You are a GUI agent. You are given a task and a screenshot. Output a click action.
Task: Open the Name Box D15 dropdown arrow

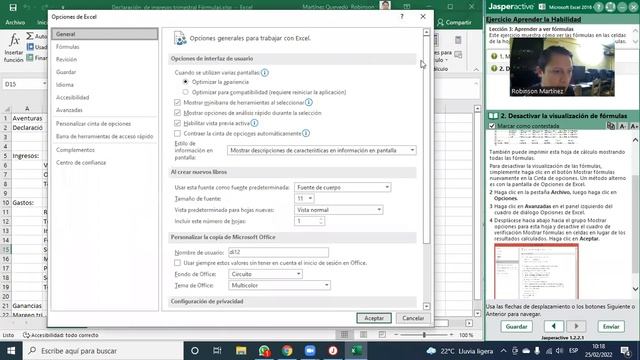[44, 84]
